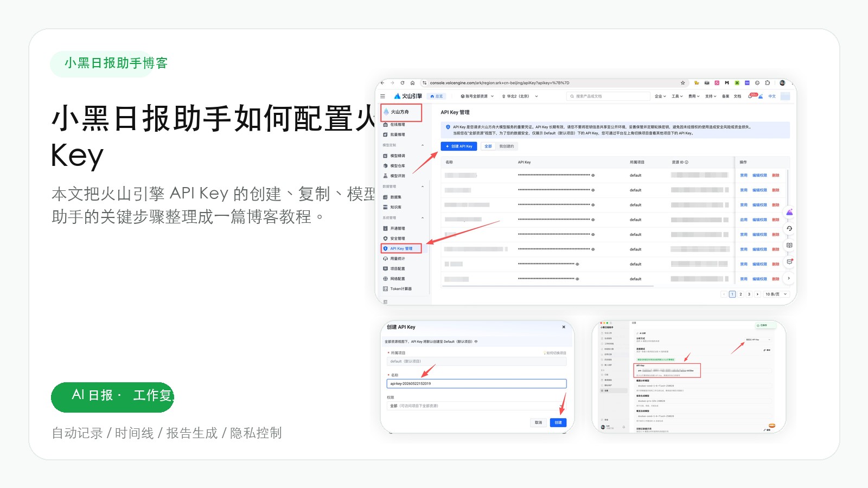Reveal the first row's API key with eye icon

[x=593, y=176]
